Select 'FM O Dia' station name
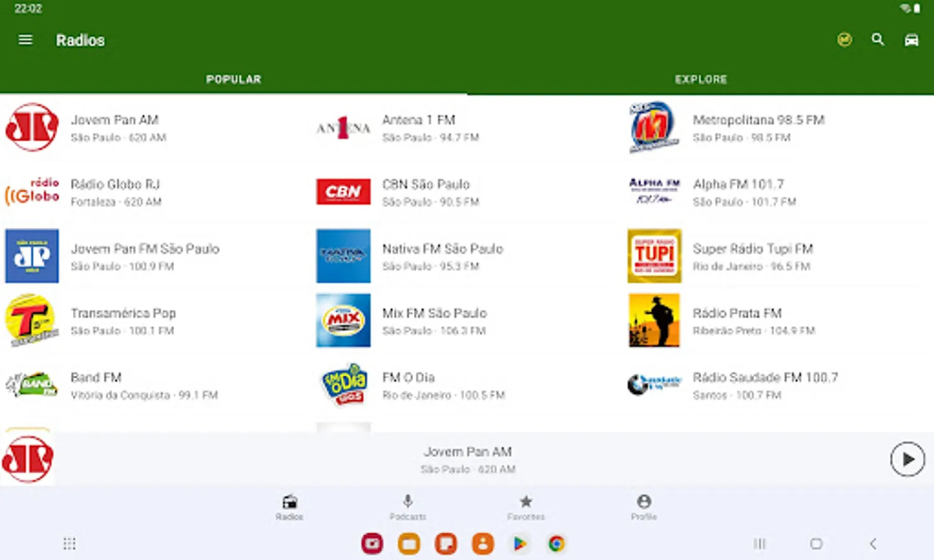 (x=408, y=377)
